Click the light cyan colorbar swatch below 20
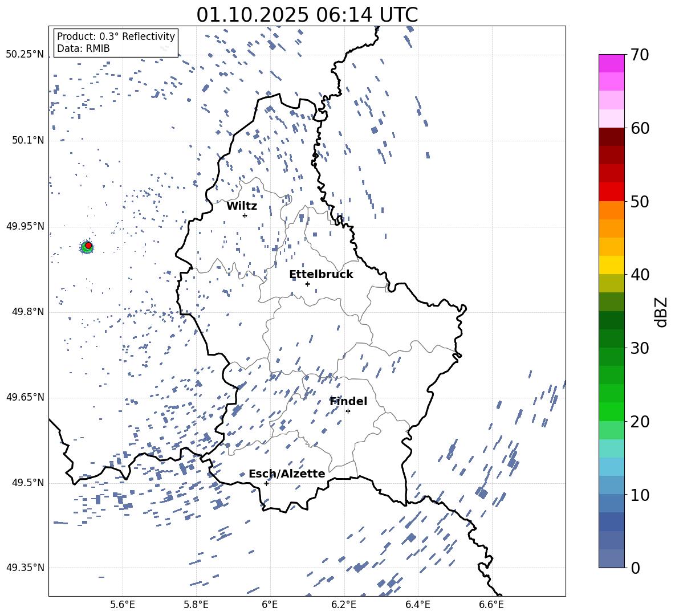 pyautogui.click(x=611, y=448)
